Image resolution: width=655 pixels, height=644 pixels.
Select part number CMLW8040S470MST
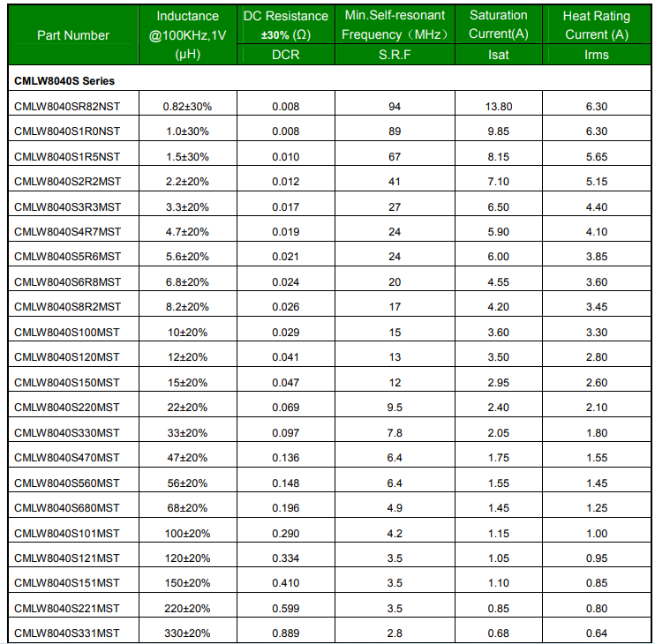(67, 458)
